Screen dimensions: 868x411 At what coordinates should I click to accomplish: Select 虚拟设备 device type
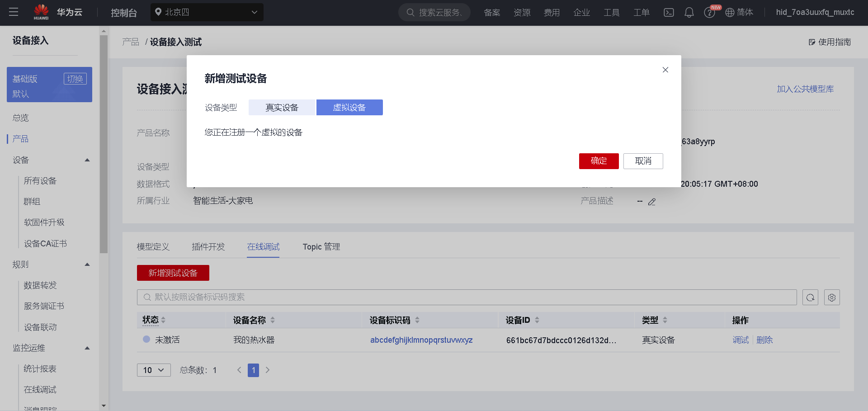coord(349,108)
